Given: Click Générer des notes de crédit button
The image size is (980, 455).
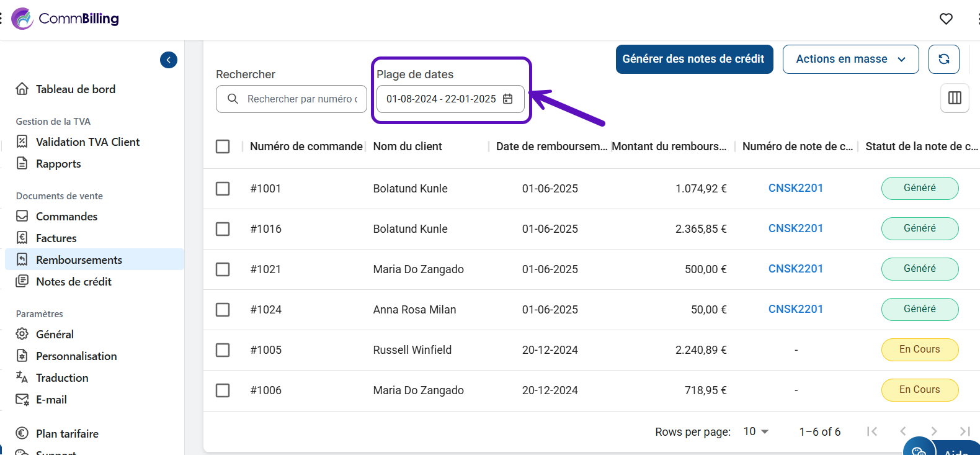Looking at the screenshot, I should [x=693, y=59].
